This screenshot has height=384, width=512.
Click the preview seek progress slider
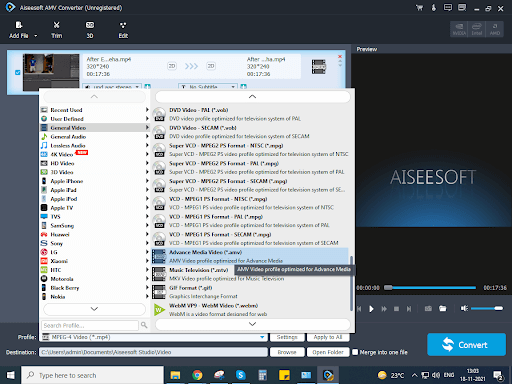click(430, 288)
